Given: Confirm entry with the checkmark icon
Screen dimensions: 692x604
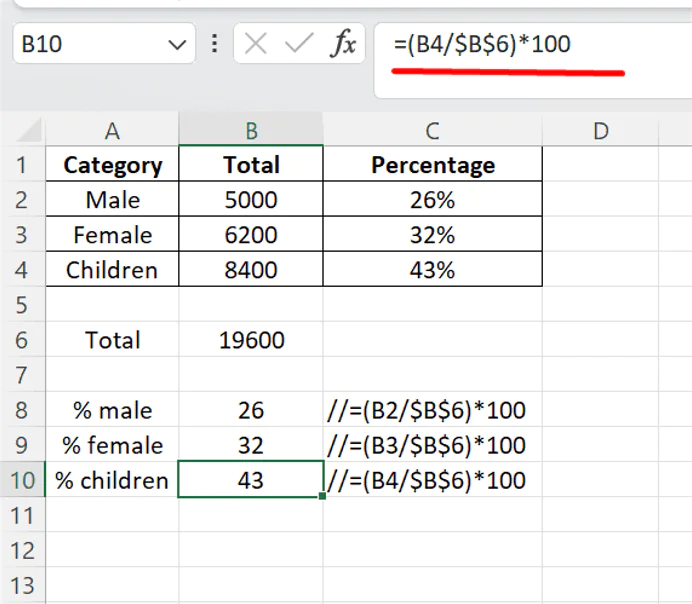Looking at the screenshot, I should point(299,45).
